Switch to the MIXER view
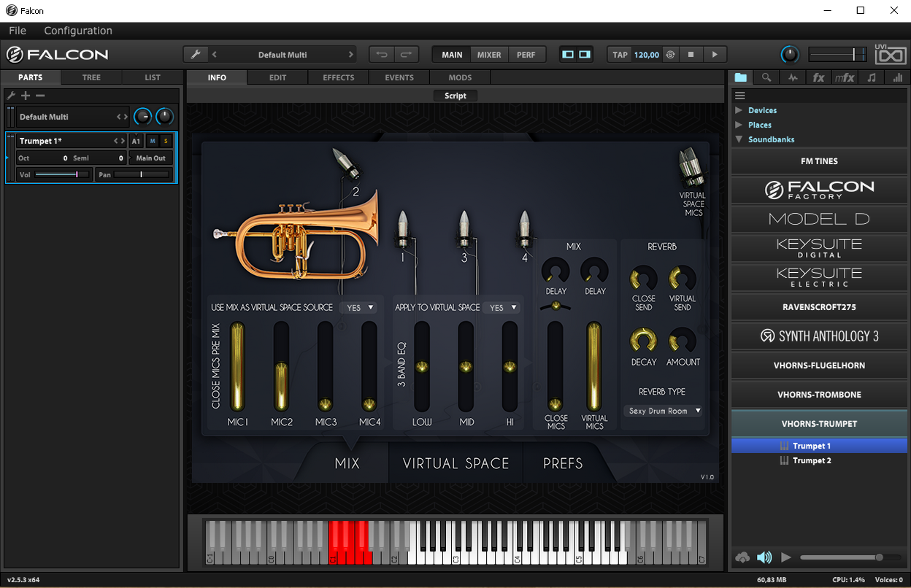Viewport: 911px width, 588px height. pos(489,55)
